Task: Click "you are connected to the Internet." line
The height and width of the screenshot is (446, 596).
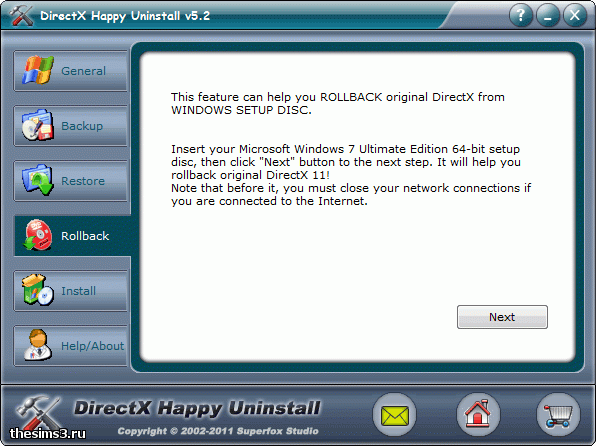Action: pos(269,201)
